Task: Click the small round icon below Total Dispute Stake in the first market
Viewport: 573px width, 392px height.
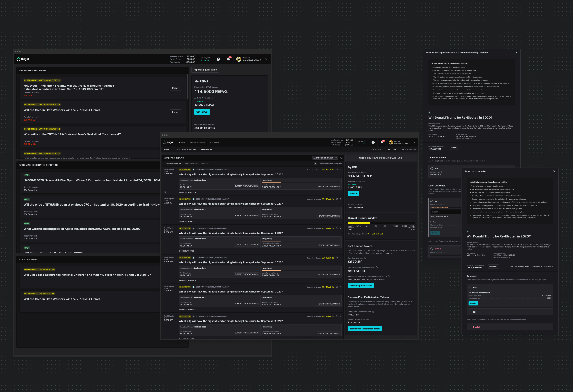Action: (x=165, y=192)
